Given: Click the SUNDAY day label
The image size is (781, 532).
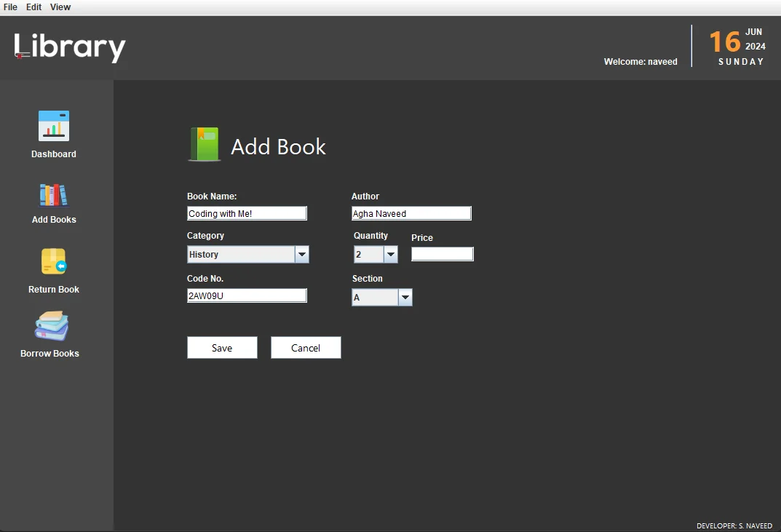Looking at the screenshot, I should point(741,62).
